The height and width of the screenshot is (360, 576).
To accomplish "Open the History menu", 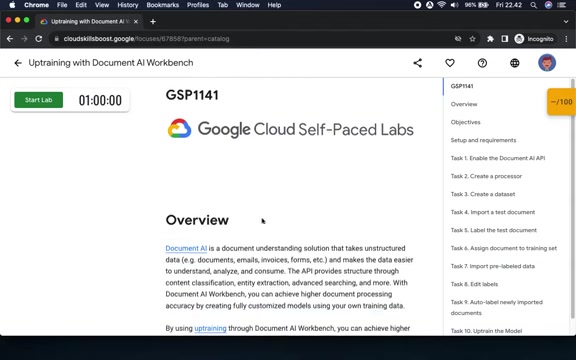I will [x=127, y=5].
